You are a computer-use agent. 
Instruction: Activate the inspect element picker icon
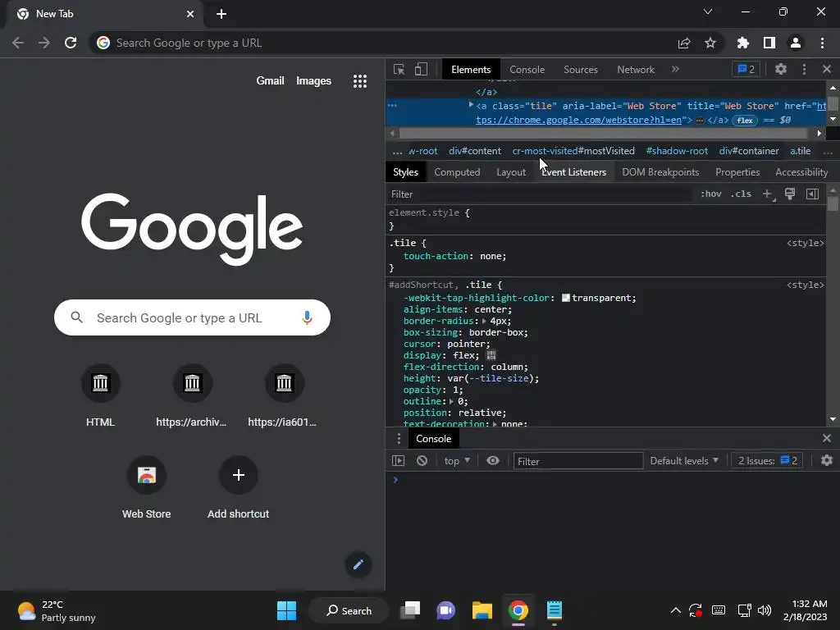point(399,69)
